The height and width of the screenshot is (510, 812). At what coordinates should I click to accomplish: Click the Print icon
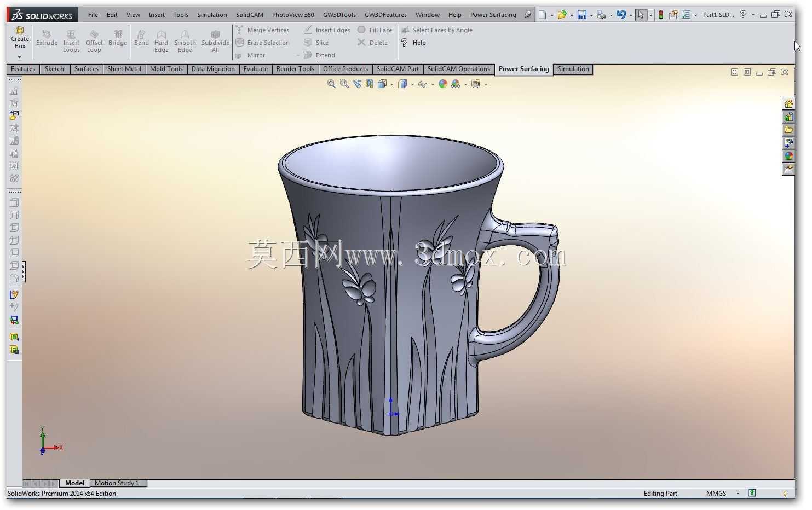[601, 15]
